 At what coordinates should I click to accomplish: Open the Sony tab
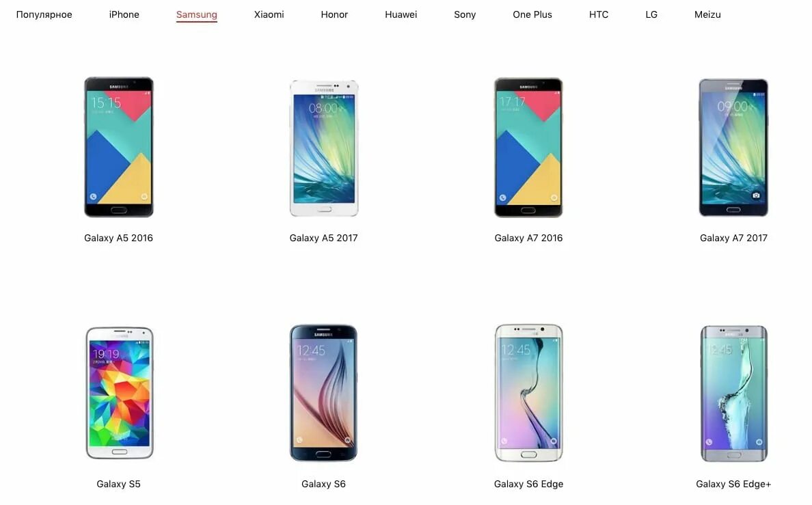(x=465, y=14)
